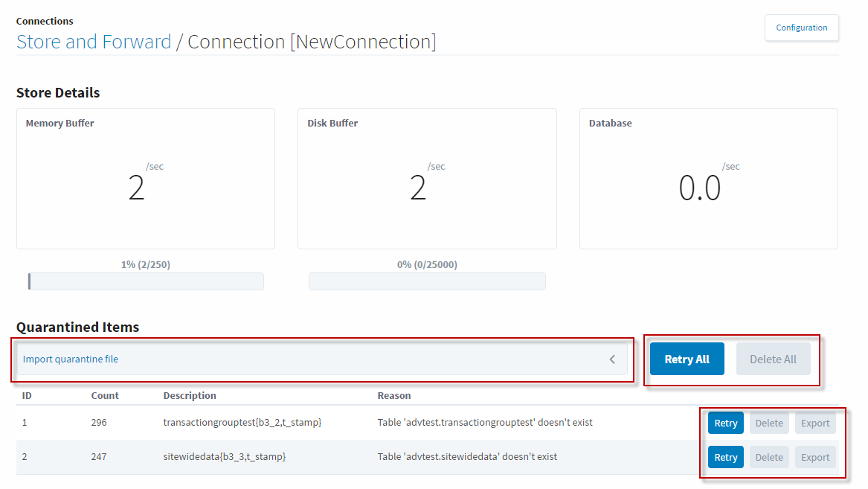Click the Delete All button

tap(773, 359)
